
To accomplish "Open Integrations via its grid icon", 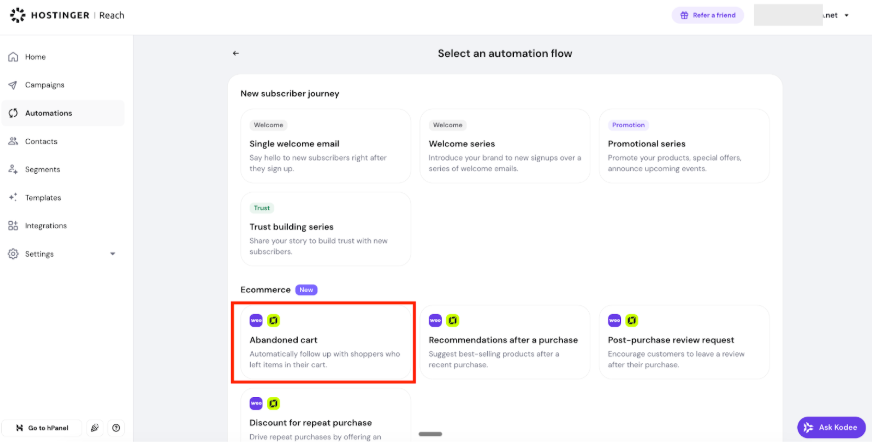I will [x=13, y=225].
